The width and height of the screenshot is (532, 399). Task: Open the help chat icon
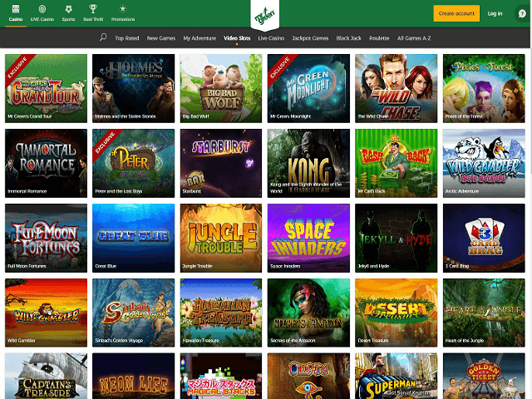click(521, 13)
